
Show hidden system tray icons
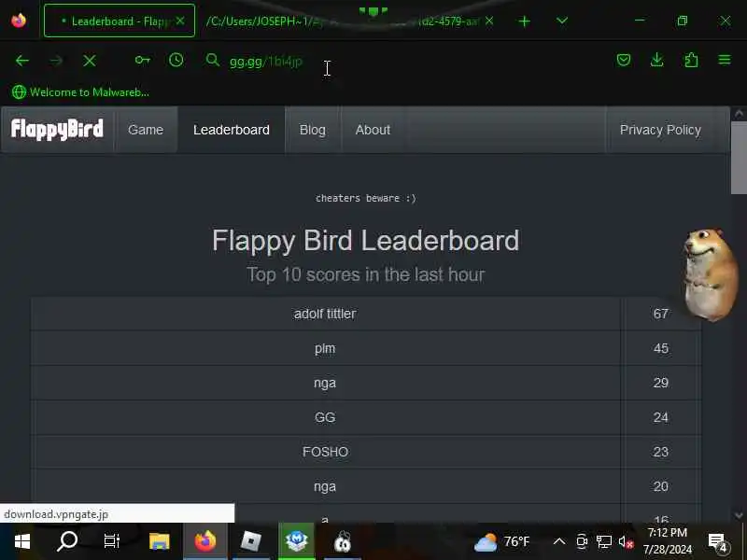(559, 541)
